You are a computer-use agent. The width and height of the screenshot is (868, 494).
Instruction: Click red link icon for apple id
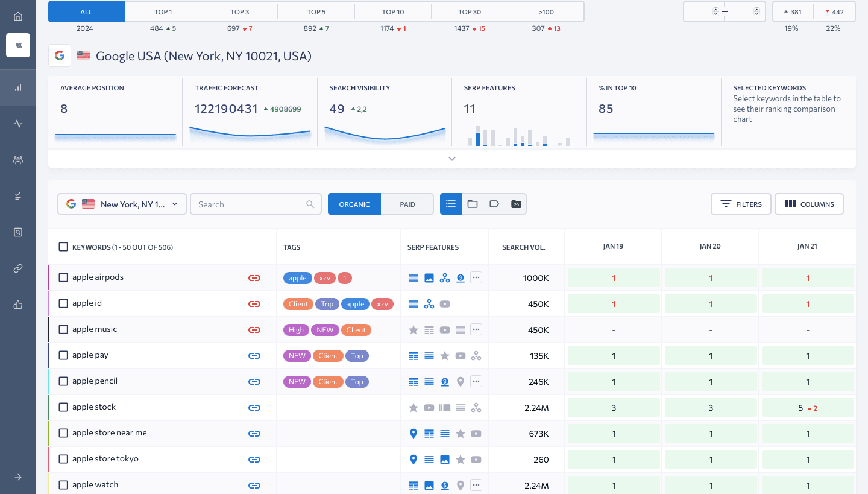[254, 304]
